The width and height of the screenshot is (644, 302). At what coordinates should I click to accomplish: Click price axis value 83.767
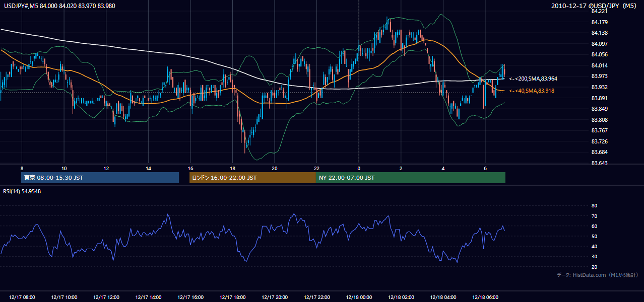[x=599, y=131]
